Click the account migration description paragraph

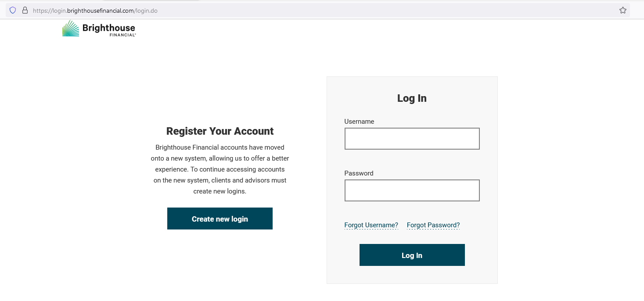pos(219,169)
